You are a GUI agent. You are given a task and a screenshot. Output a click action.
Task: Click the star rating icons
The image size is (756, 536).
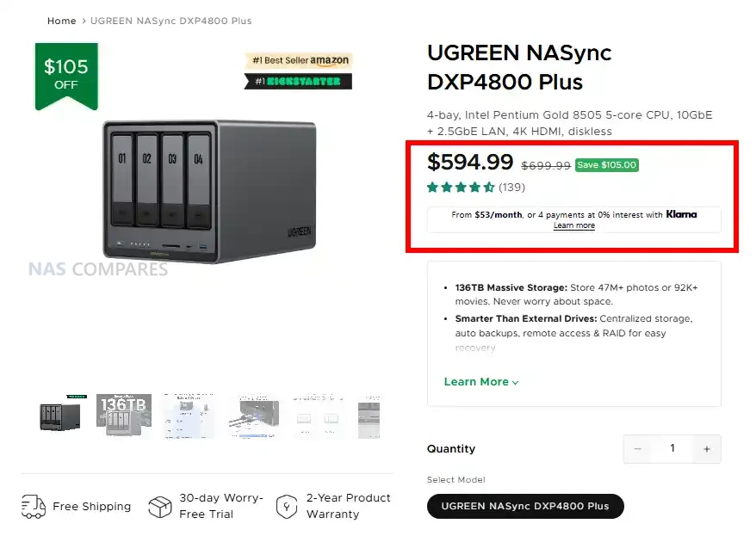tap(461, 187)
